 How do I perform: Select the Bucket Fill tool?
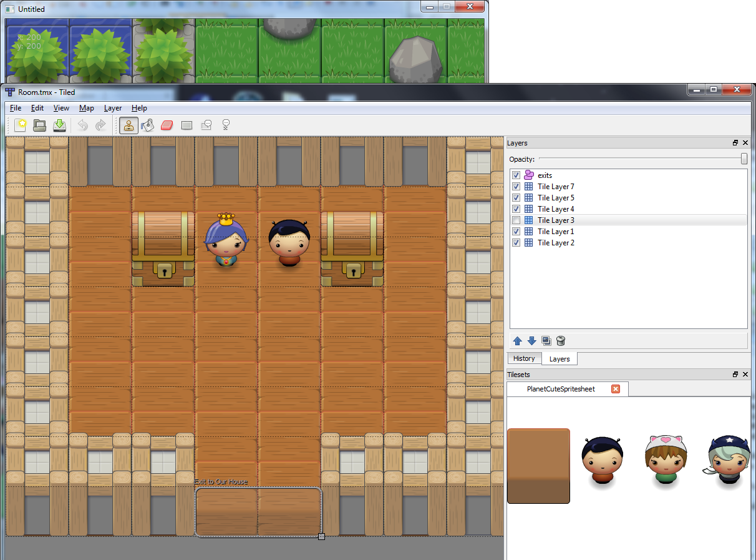pos(147,125)
